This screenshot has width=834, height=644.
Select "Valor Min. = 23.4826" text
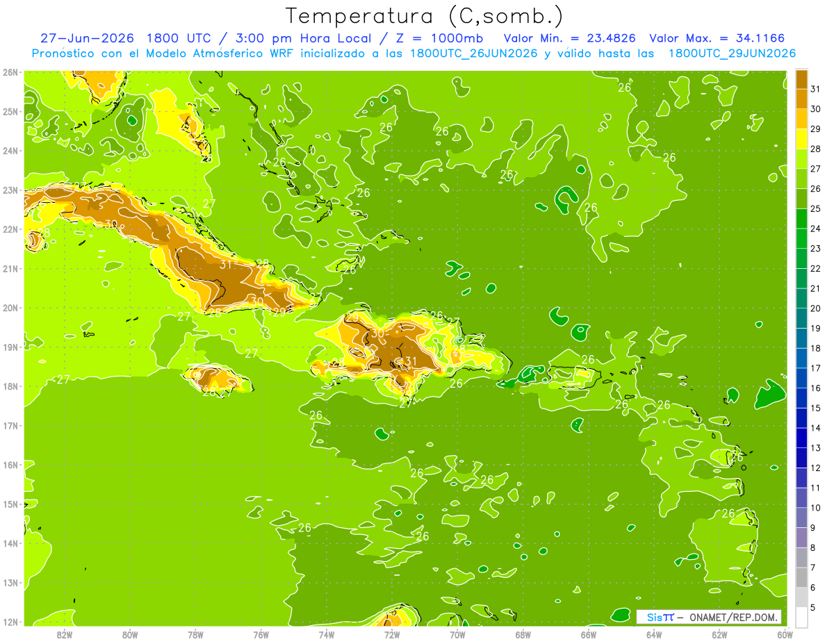pos(570,38)
